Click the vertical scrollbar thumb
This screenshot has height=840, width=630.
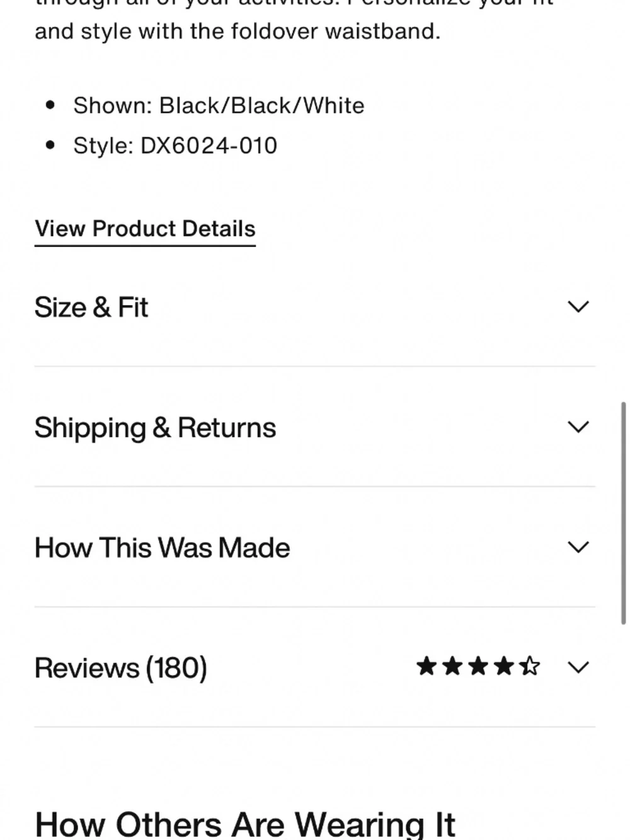[x=624, y=512]
